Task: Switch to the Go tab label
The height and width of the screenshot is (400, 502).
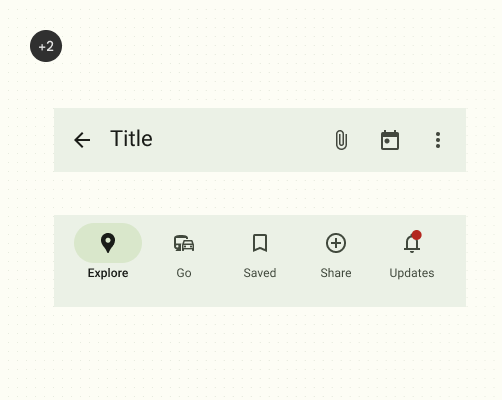Action: 184,273
